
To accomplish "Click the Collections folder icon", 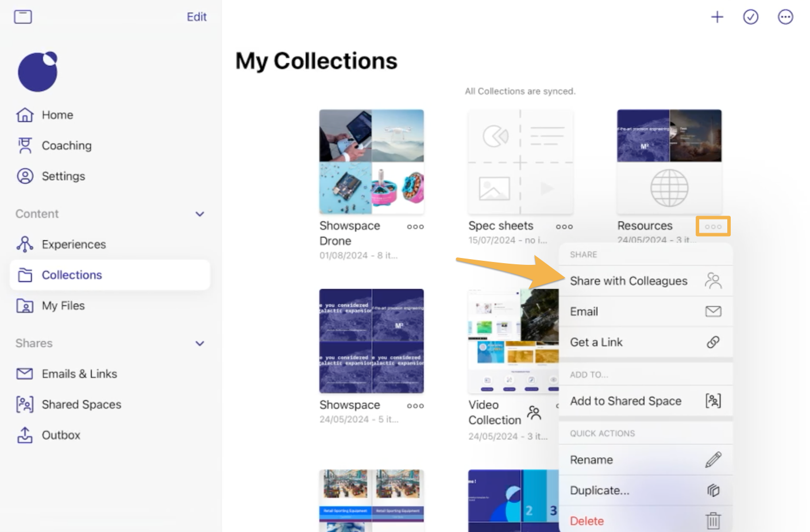I will (25, 275).
